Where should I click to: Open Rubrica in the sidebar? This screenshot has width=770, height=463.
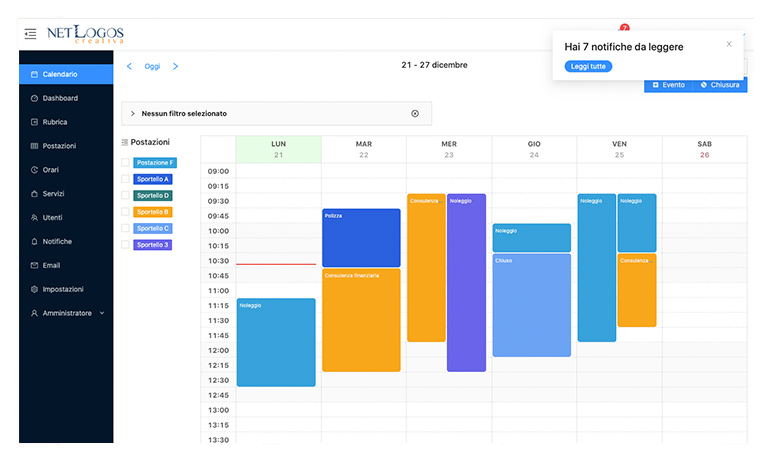[66, 122]
